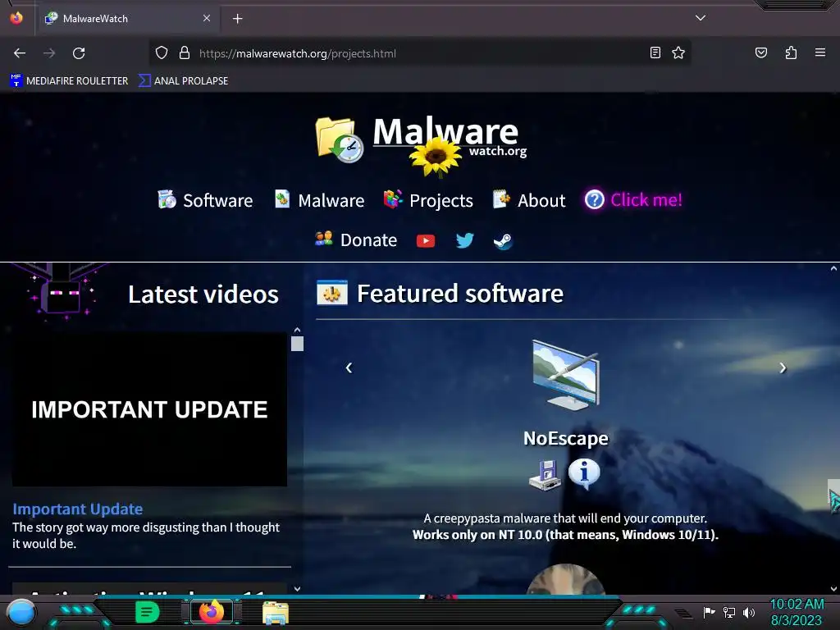
Task: Click the Featured software heading icon
Action: coord(331,293)
